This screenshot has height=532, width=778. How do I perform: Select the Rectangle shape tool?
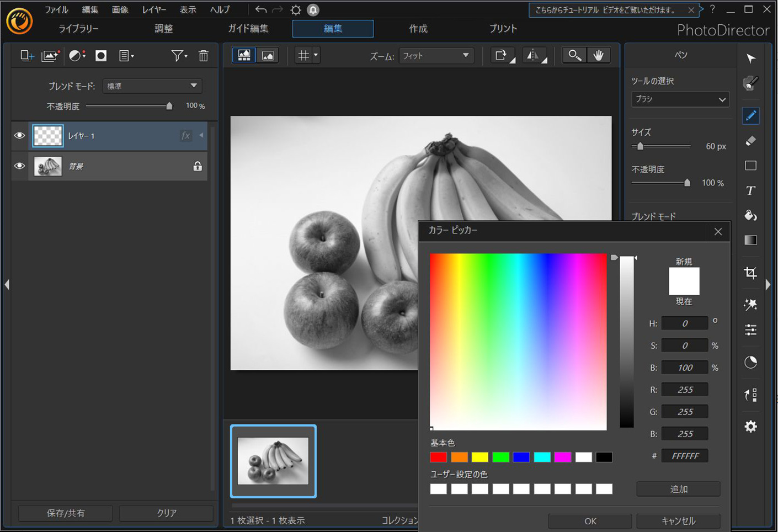pos(751,166)
